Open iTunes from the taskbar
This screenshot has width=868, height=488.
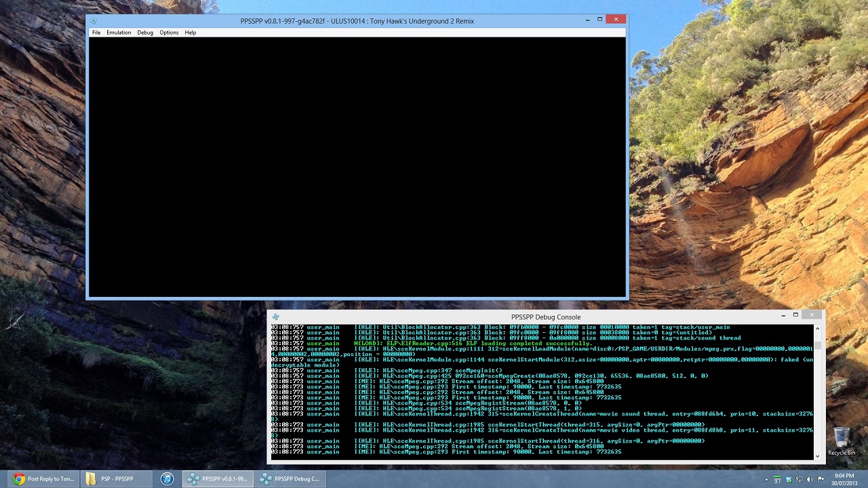(167, 479)
